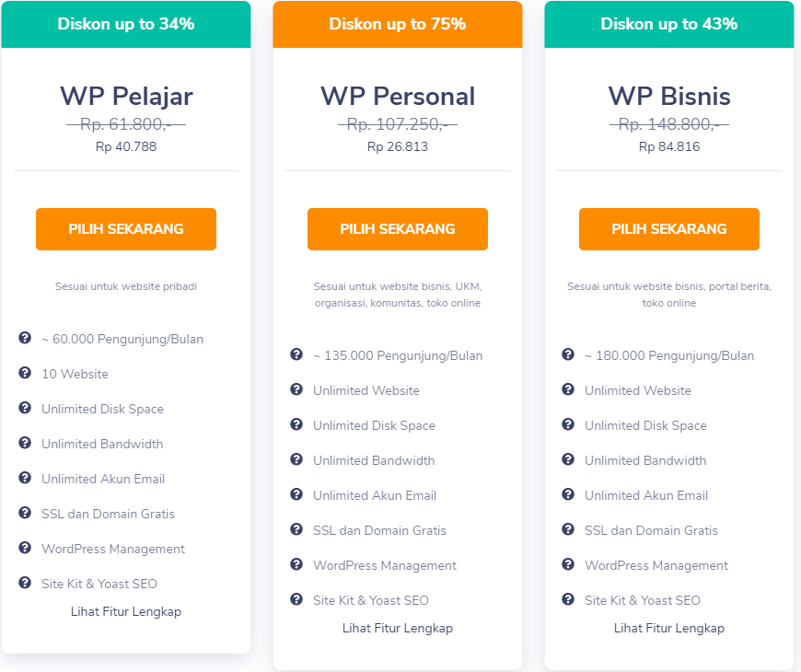Click help icon beside 60.000 Pengunjung/Bulan
Image resolution: width=801 pixels, height=672 pixels.
click(25, 338)
